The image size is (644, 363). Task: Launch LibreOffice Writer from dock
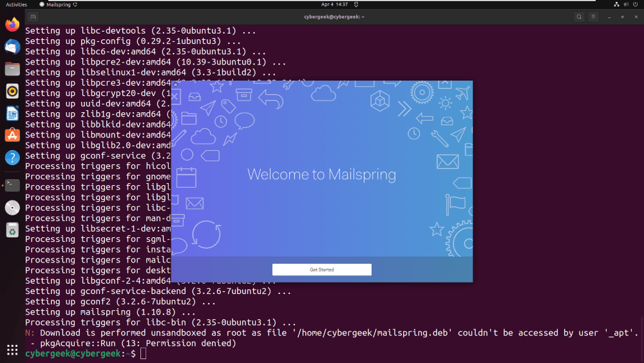tap(12, 113)
